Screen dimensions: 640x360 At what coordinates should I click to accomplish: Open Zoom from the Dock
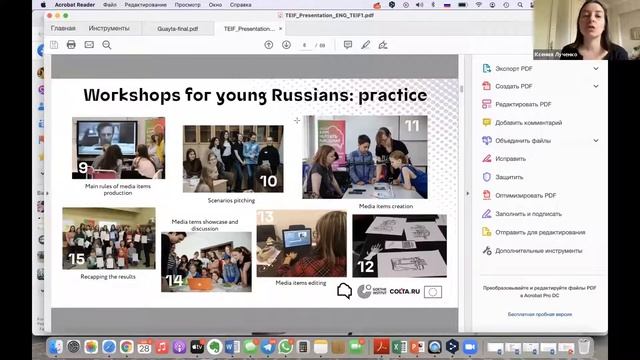pyautogui.click(x=470, y=347)
